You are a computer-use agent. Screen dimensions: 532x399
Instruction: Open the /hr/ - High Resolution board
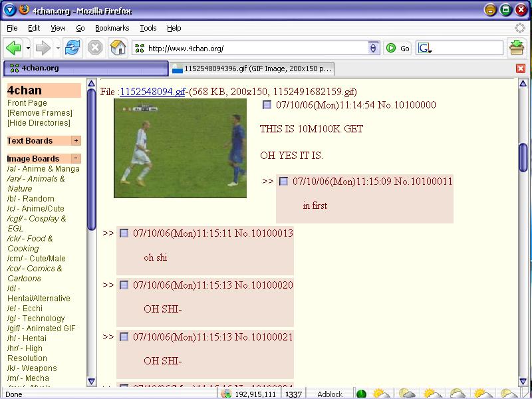coord(27,353)
